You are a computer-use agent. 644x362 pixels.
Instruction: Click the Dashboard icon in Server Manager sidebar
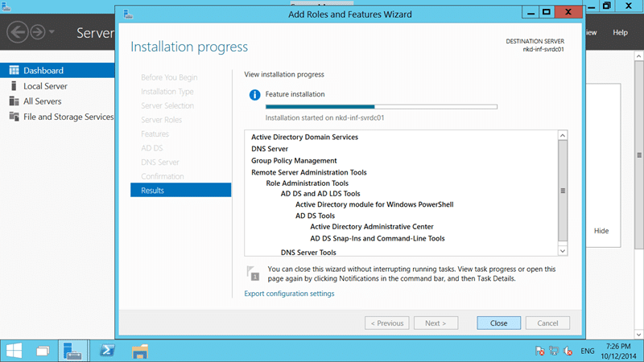click(14, 70)
